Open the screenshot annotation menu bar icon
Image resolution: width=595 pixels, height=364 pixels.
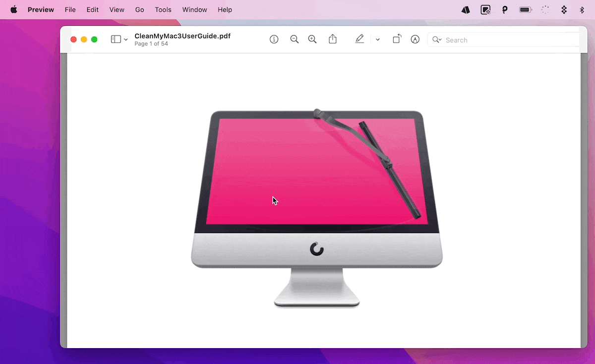[x=486, y=9]
